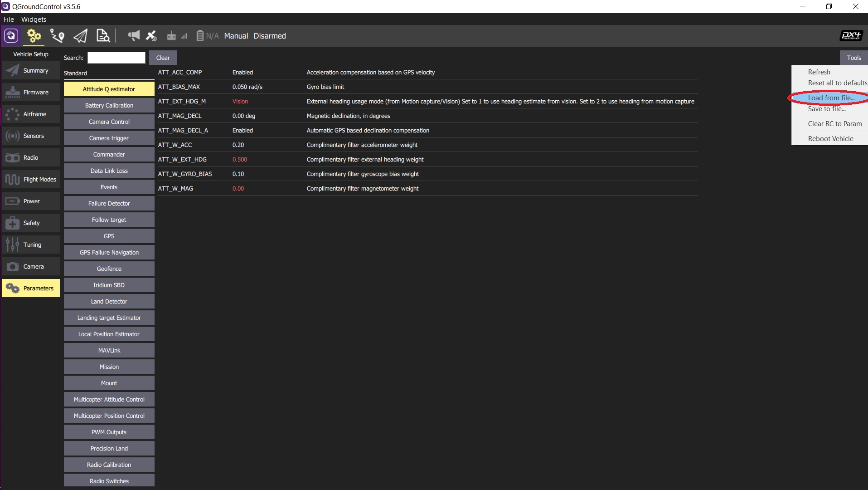Open the Manual flight mode selector

236,36
